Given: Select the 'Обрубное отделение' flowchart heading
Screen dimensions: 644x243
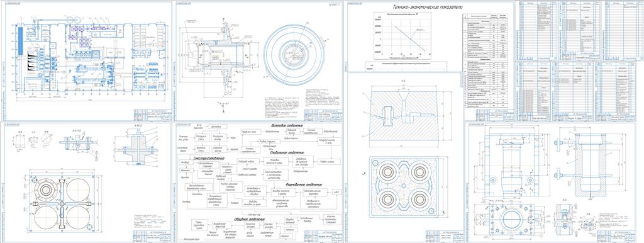Looking at the screenshot, I should tap(251, 219).
